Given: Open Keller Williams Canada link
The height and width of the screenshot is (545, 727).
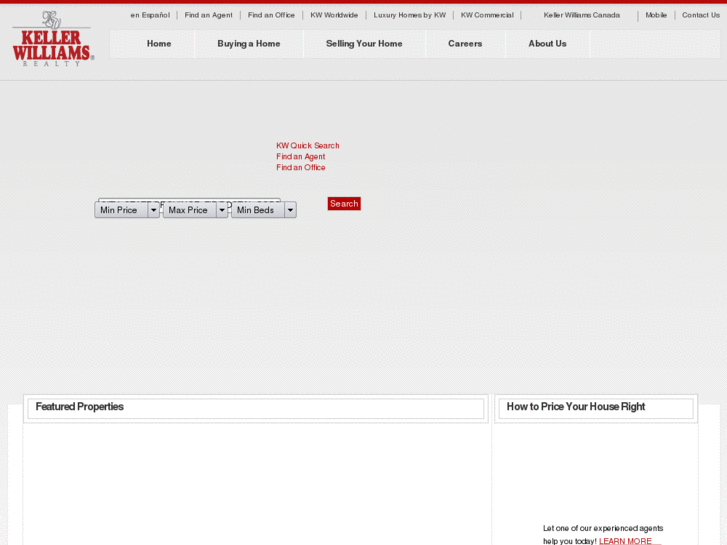Looking at the screenshot, I should (x=581, y=15).
